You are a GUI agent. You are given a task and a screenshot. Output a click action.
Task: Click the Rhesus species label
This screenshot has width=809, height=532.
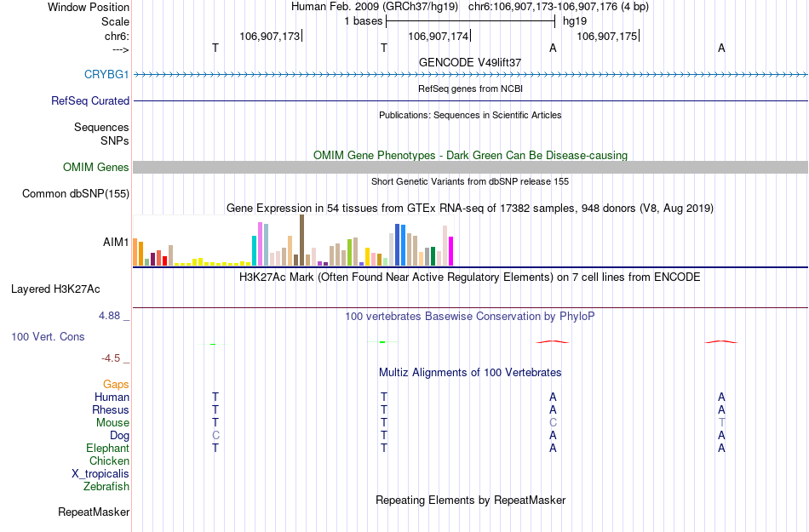pos(111,409)
